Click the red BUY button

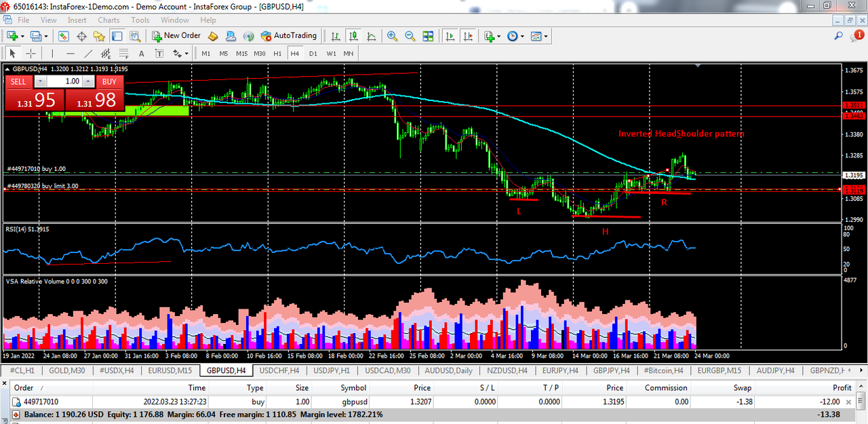109,81
